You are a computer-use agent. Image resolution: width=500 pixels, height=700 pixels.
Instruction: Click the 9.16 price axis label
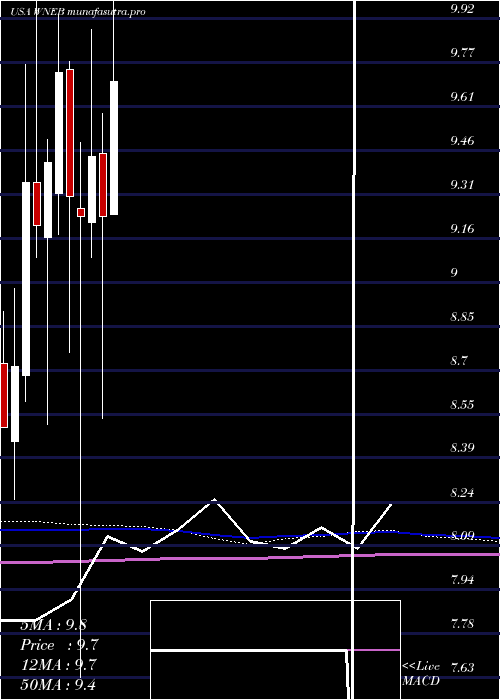pos(462,229)
